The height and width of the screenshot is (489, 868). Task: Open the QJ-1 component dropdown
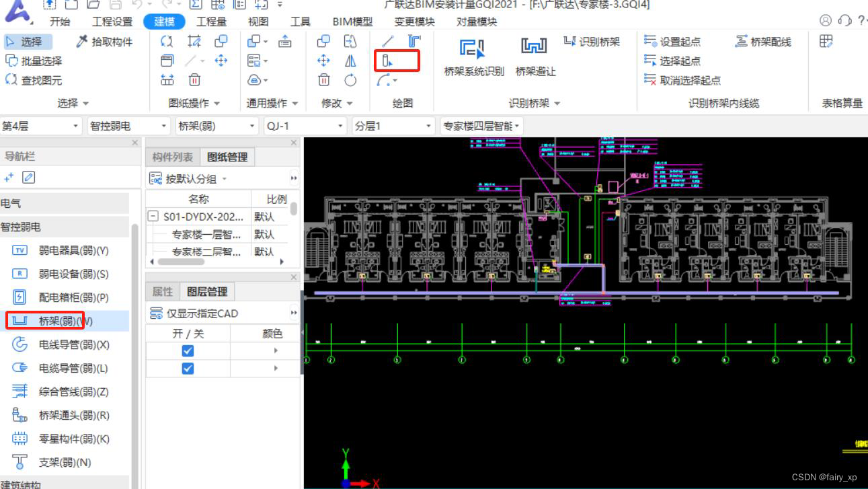pyautogui.click(x=305, y=126)
